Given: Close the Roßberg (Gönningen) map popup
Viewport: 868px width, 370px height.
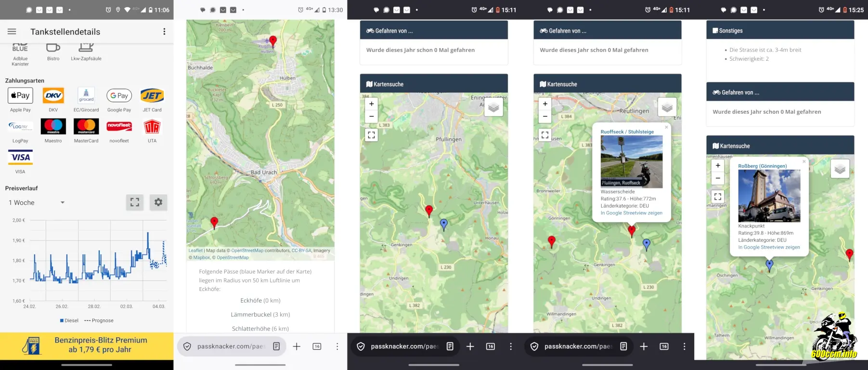Looking at the screenshot, I should click(x=803, y=162).
